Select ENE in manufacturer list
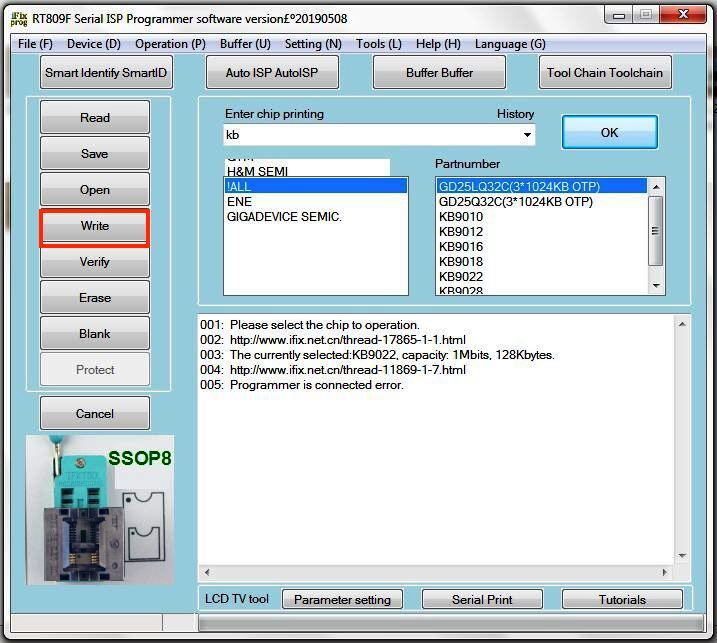Viewport: 717px width, 643px height. [240, 201]
